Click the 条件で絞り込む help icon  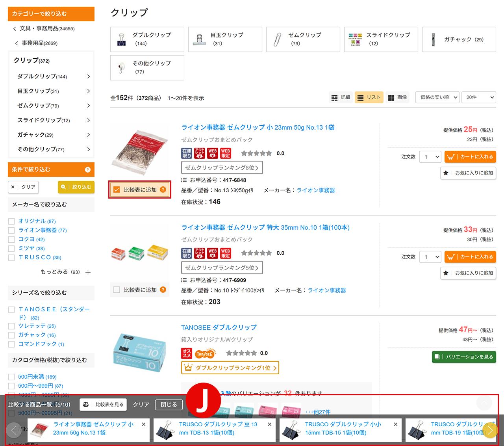coord(88,170)
